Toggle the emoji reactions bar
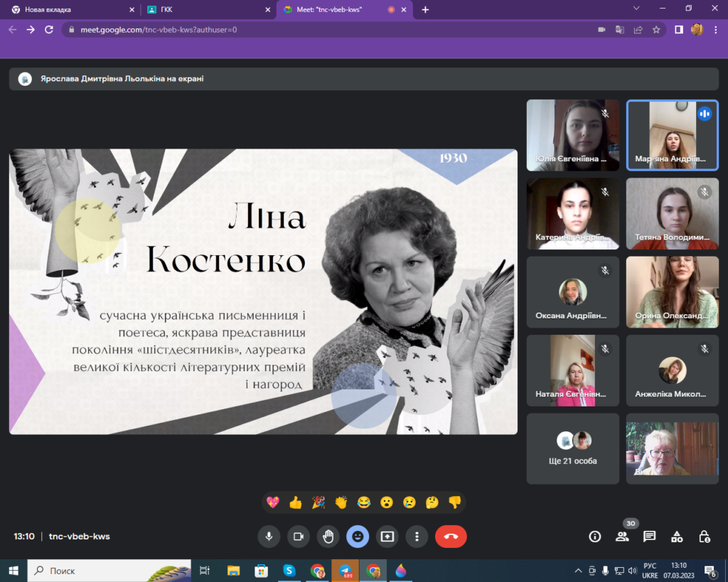Screen dimensions: 728x582 tap(358, 537)
